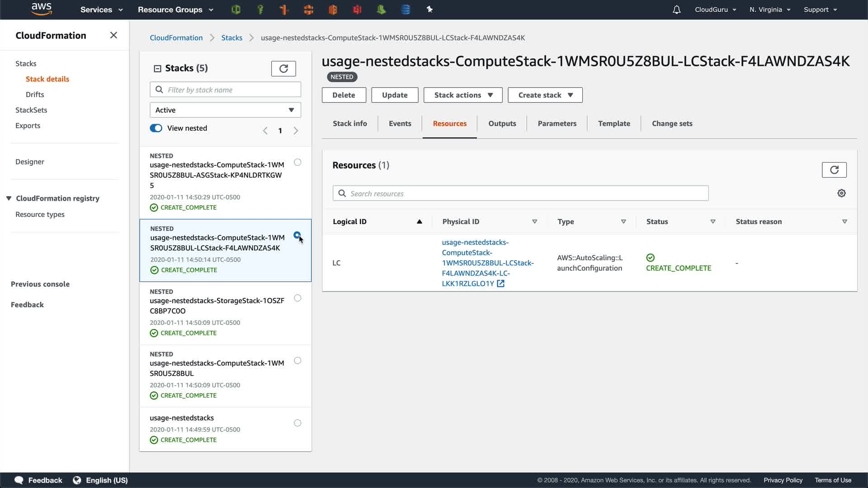Click the Search resources field
Image resolution: width=868 pixels, height=488 pixels.
pyautogui.click(x=520, y=193)
